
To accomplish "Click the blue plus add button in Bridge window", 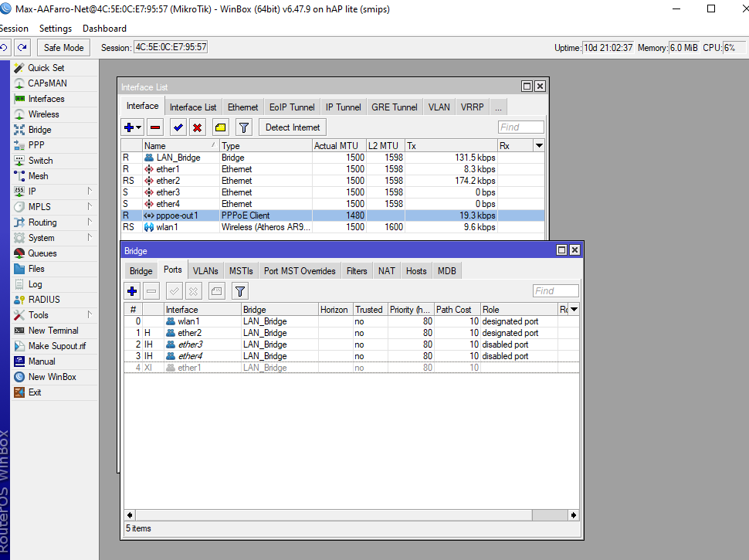I will (132, 291).
